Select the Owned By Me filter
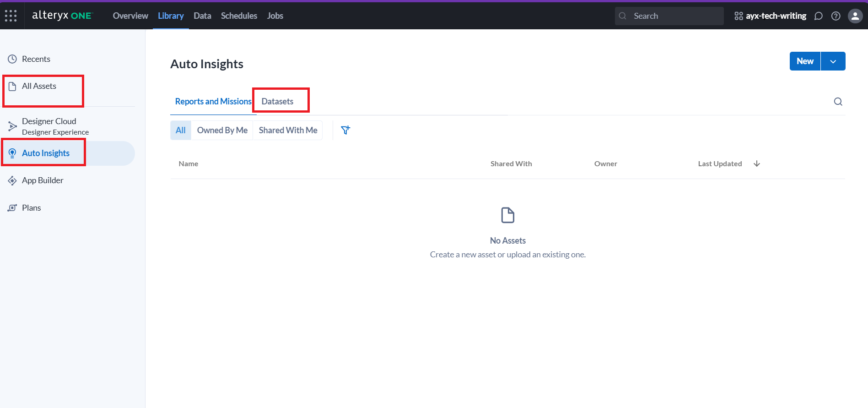The height and width of the screenshot is (408, 868). pos(222,130)
